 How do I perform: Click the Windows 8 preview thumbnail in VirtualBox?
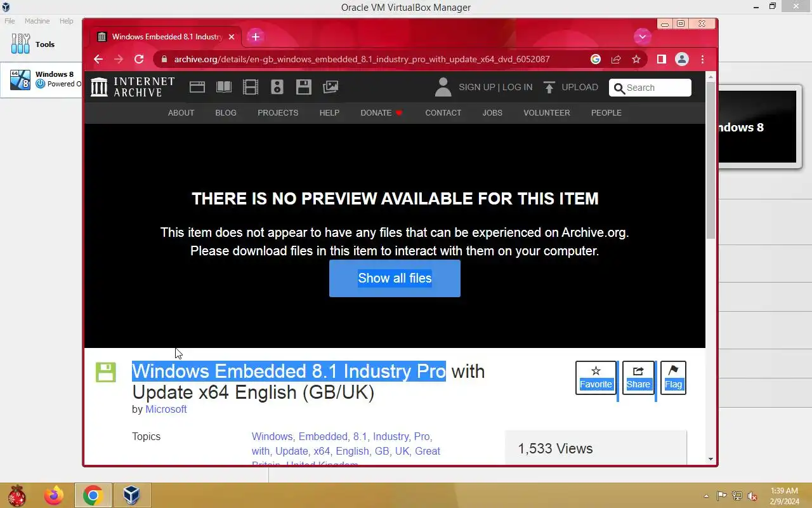tap(757, 127)
